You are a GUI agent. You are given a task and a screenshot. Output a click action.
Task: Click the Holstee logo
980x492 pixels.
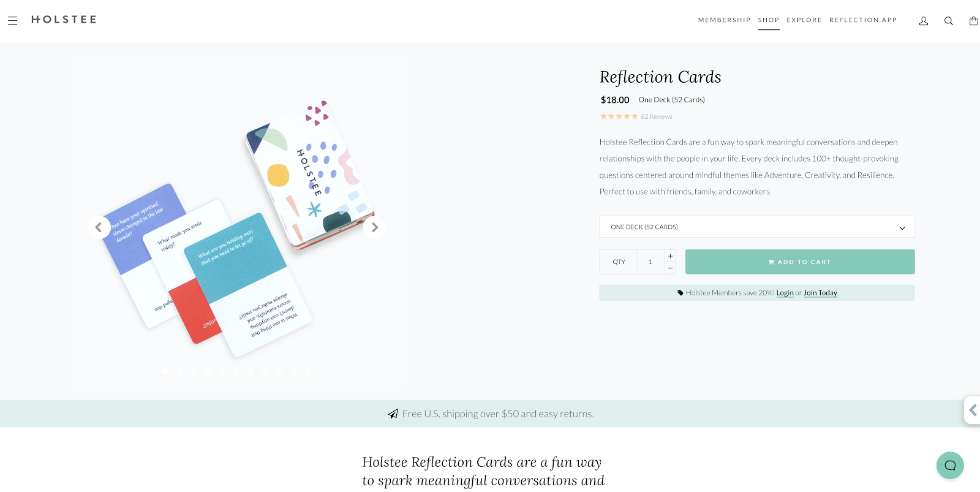[x=63, y=19]
